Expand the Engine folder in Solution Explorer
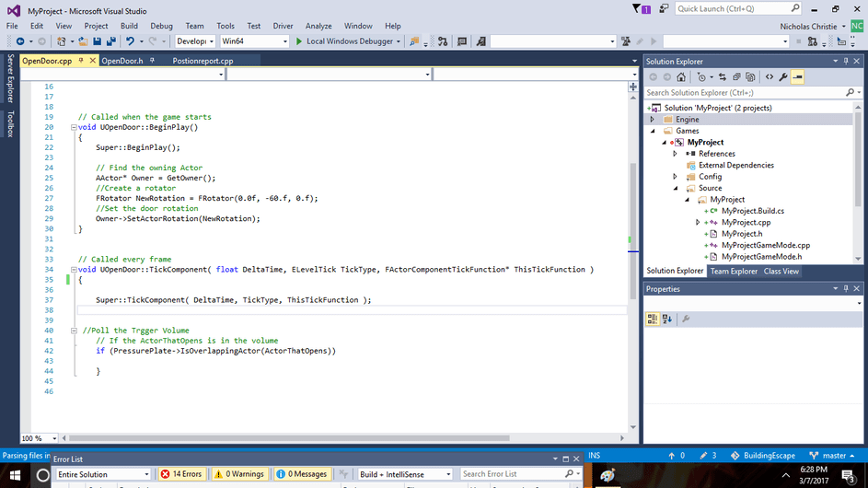The width and height of the screenshot is (868, 488). coord(652,120)
